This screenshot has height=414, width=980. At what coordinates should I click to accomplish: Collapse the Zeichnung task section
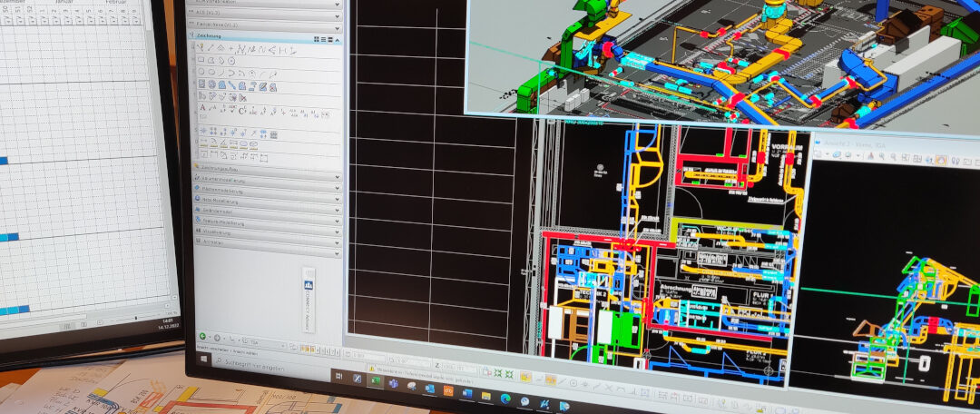coord(338,39)
